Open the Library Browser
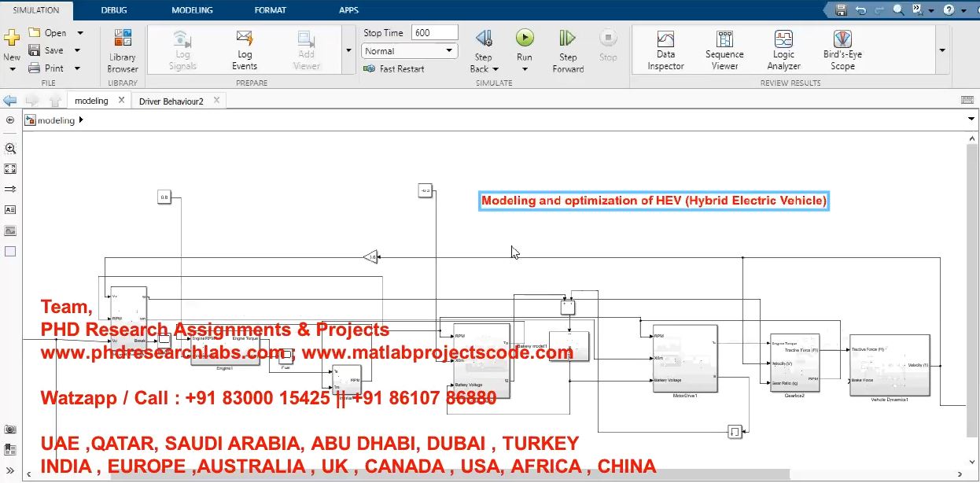 tap(123, 52)
